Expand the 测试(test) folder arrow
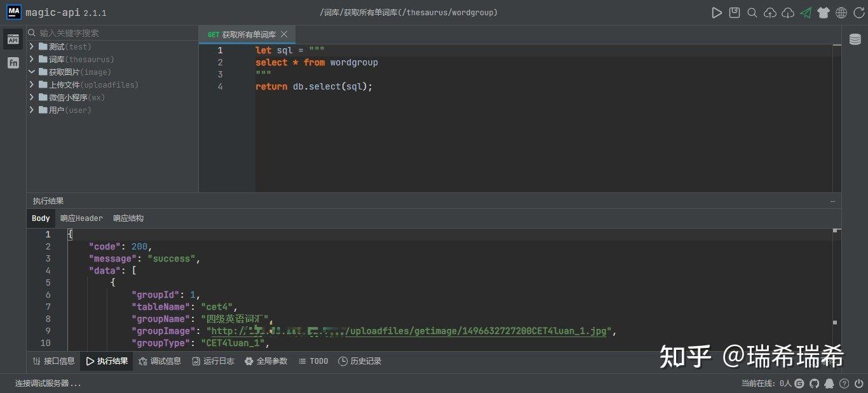This screenshot has width=868, height=393. 32,46
